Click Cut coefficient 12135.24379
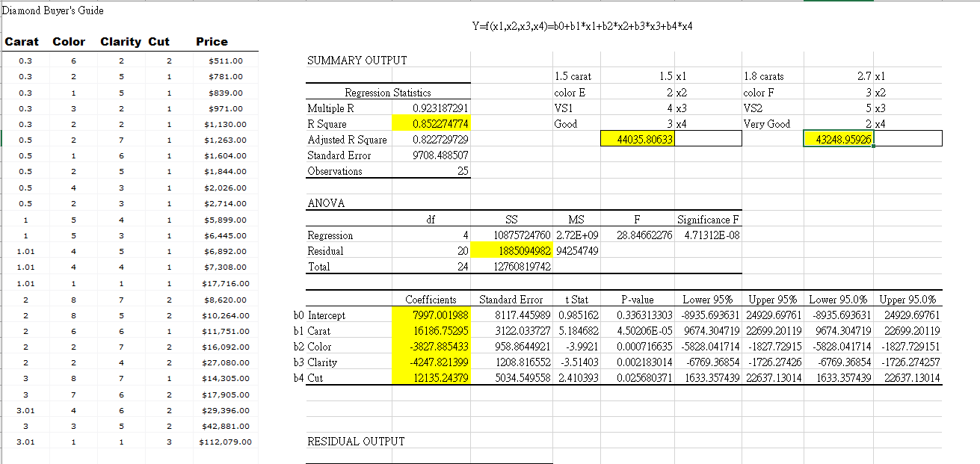This screenshot has height=464, width=980. point(431,378)
